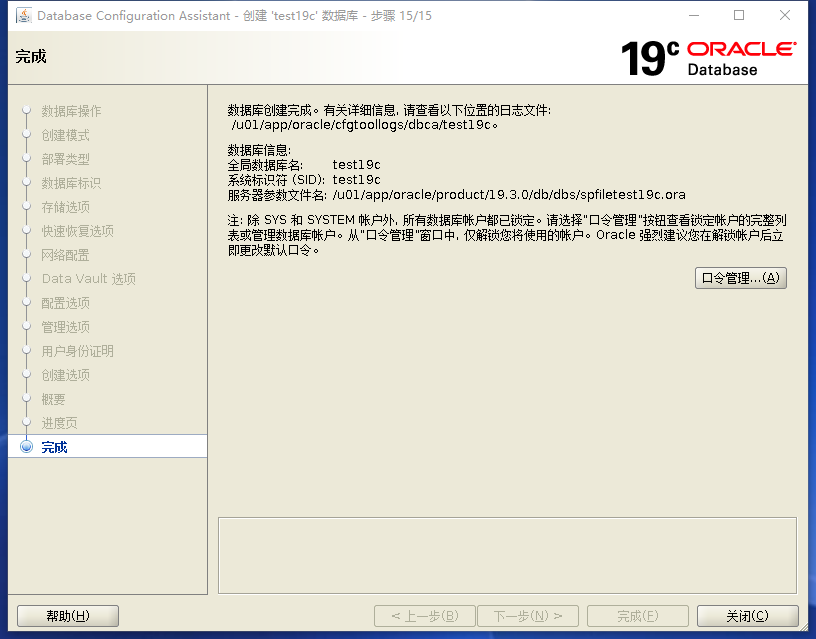Select the 用户身份证明 step in sidebar
Screen dimensions: 816x639
(x=78, y=351)
